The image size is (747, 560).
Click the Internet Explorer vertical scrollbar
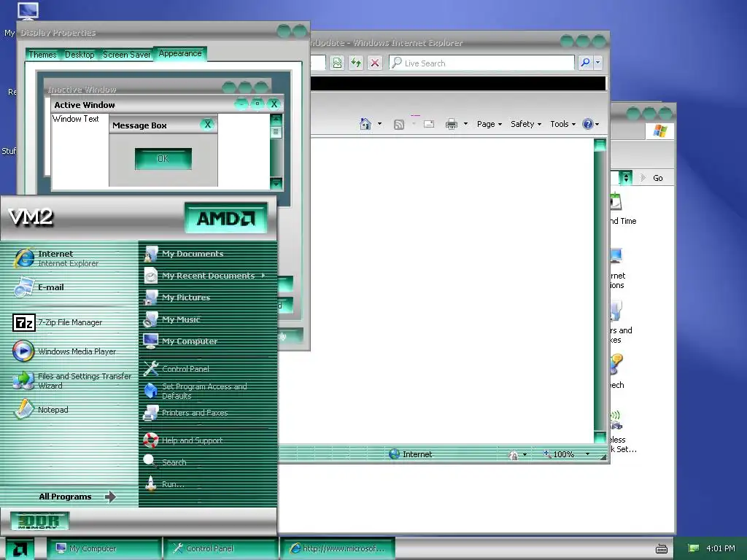[x=600, y=291]
